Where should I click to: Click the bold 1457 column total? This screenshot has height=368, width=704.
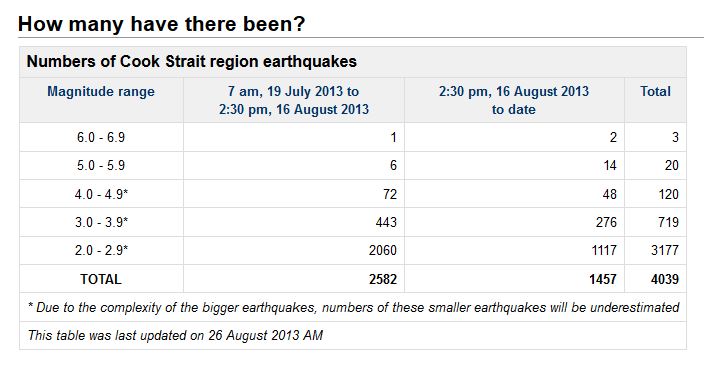click(603, 279)
